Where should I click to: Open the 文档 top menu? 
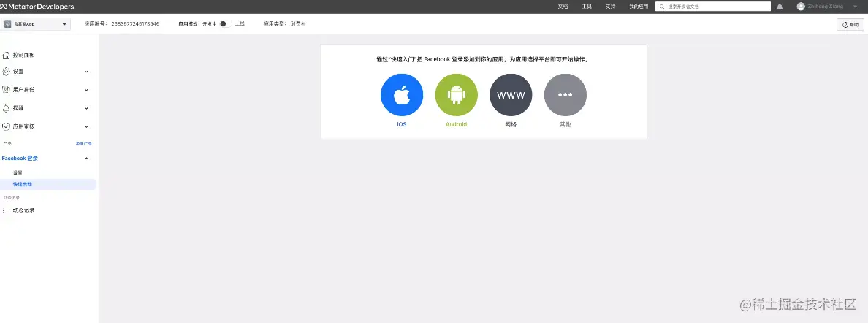[x=563, y=7]
